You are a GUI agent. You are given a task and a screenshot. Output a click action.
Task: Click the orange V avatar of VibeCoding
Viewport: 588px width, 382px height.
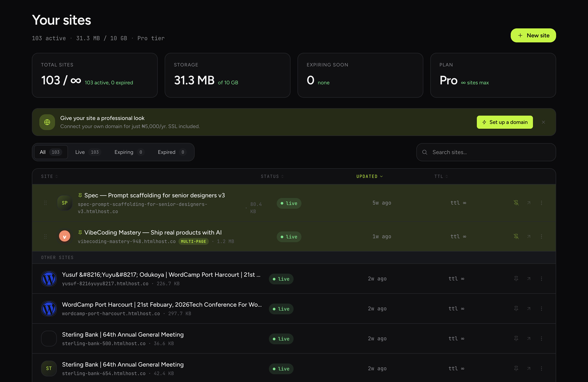[x=64, y=236]
